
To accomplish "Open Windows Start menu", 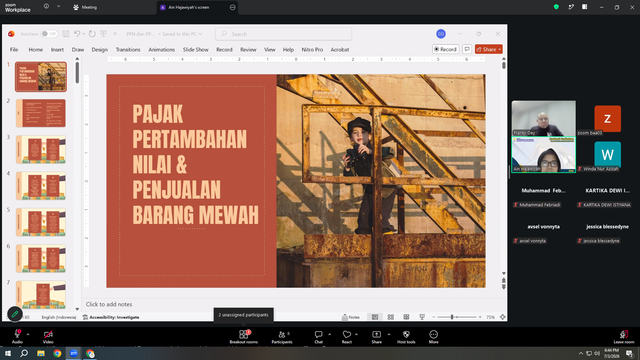I will (8, 353).
